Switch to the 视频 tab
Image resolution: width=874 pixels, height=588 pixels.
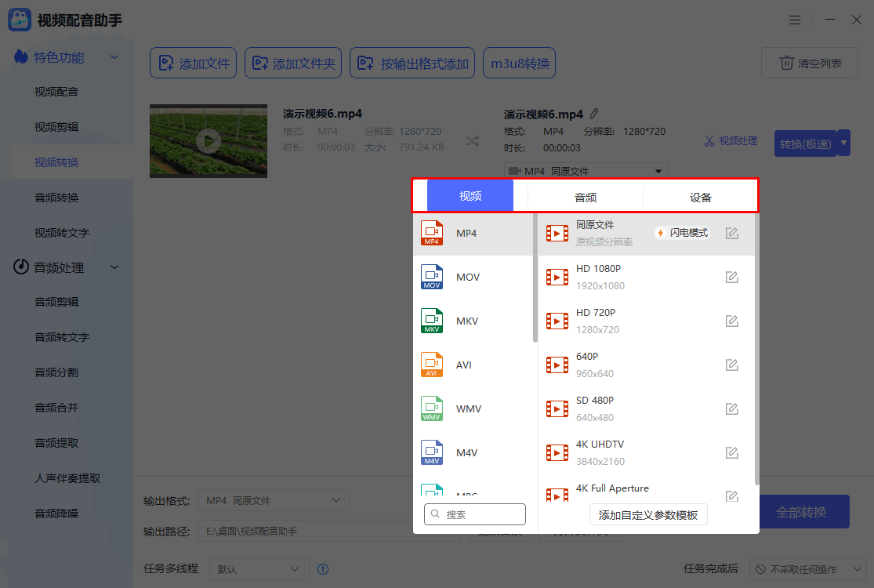(470, 196)
